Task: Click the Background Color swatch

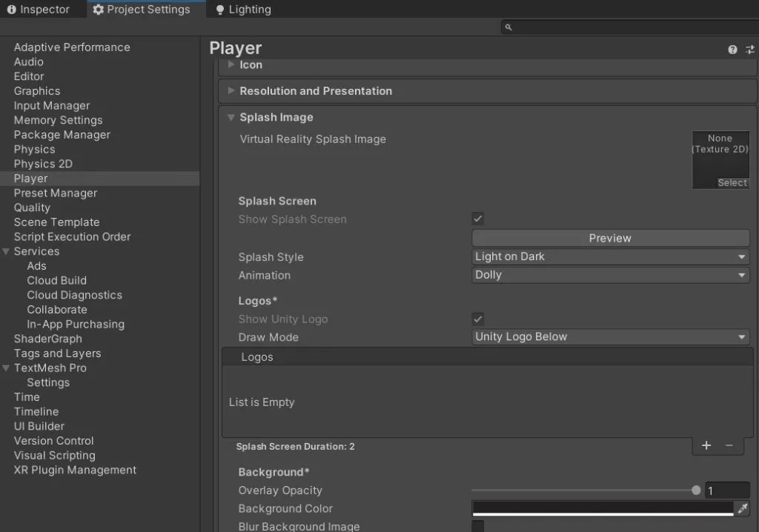Action: tap(600, 508)
